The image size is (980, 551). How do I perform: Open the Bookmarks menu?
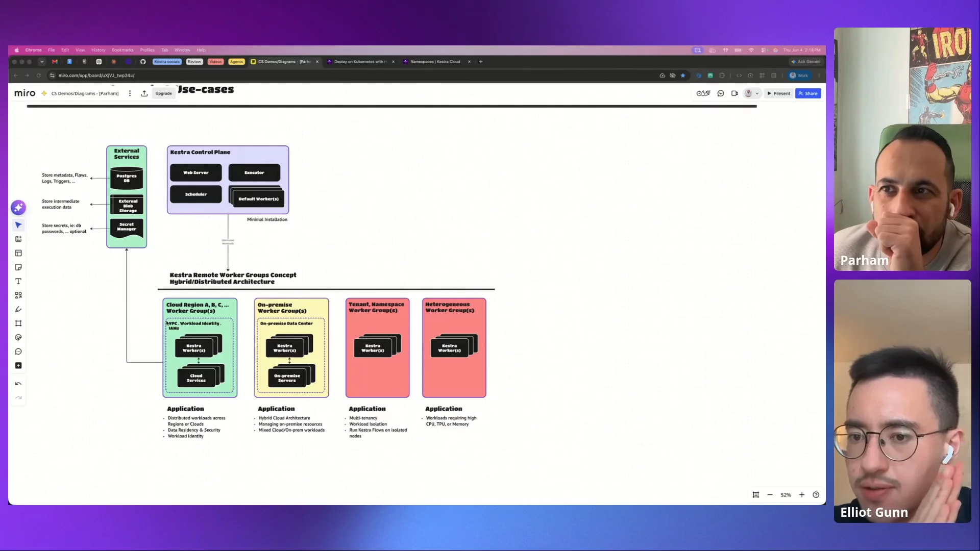pos(122,50)
